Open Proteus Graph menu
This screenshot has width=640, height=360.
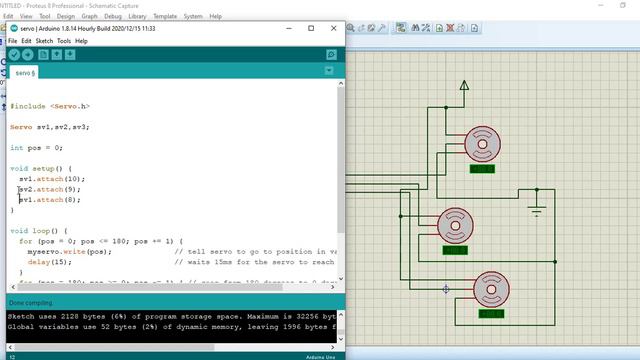[89, 16]
